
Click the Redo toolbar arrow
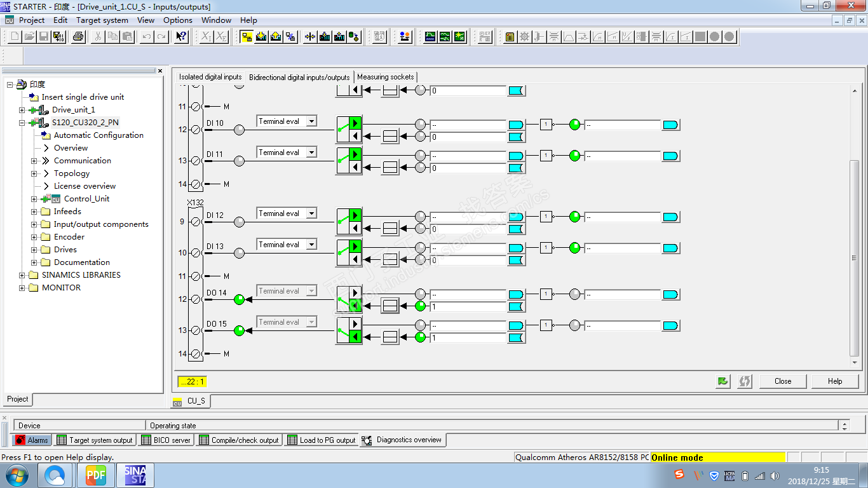point(161,37)
